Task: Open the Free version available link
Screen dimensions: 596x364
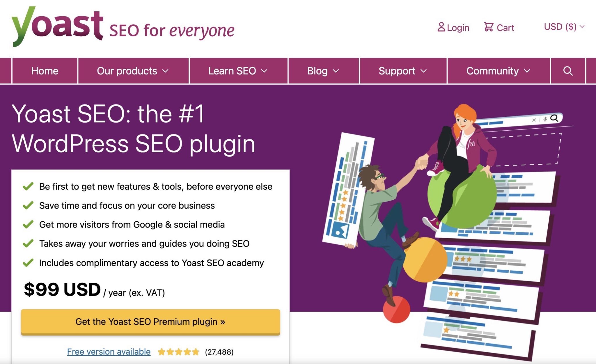Action: coord(109,352)
